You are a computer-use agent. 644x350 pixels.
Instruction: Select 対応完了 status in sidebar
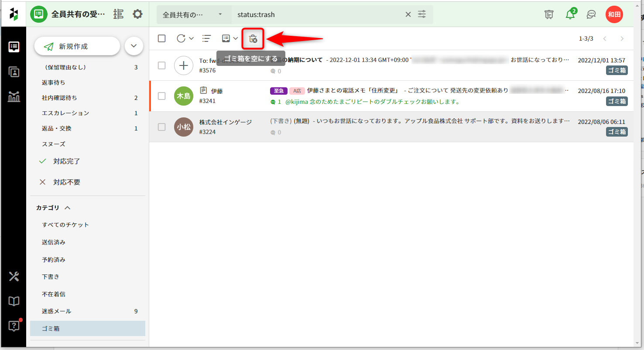[x=66, y=161]
